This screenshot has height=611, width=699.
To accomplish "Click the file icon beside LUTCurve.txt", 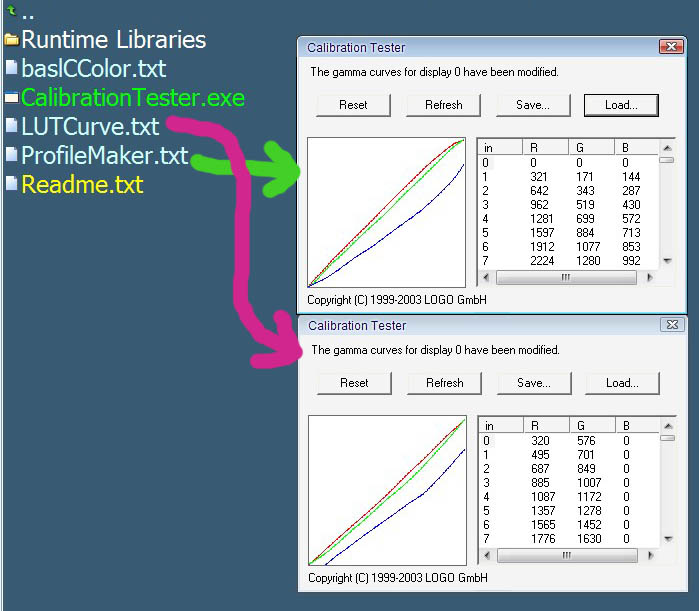I will click(x=12, y=126).
